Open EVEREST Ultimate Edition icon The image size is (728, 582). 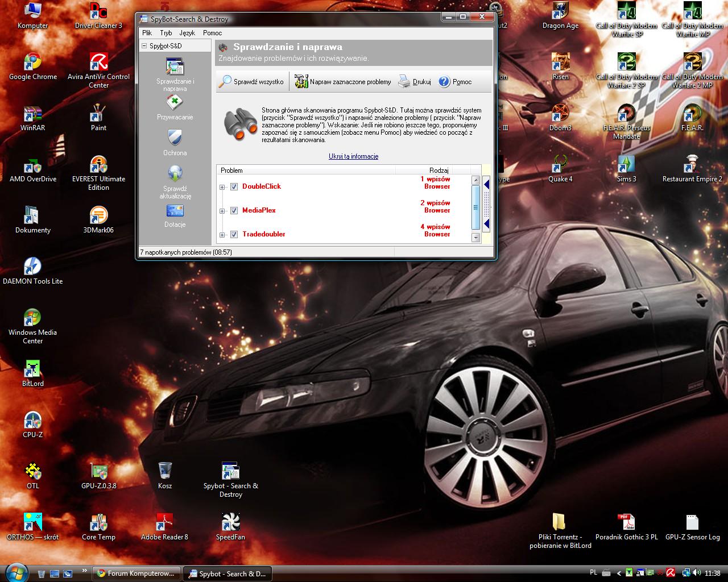(x=99, y=173)
